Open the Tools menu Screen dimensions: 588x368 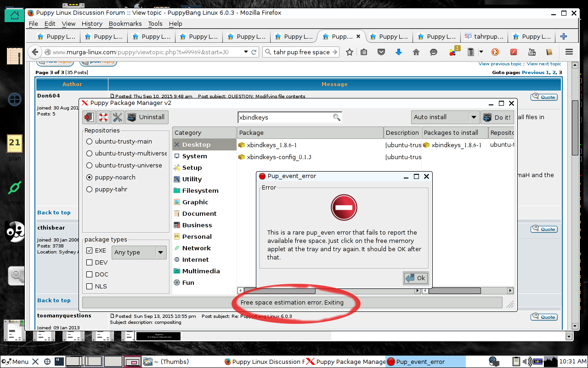pyautogui.click(x=155, y=23)
